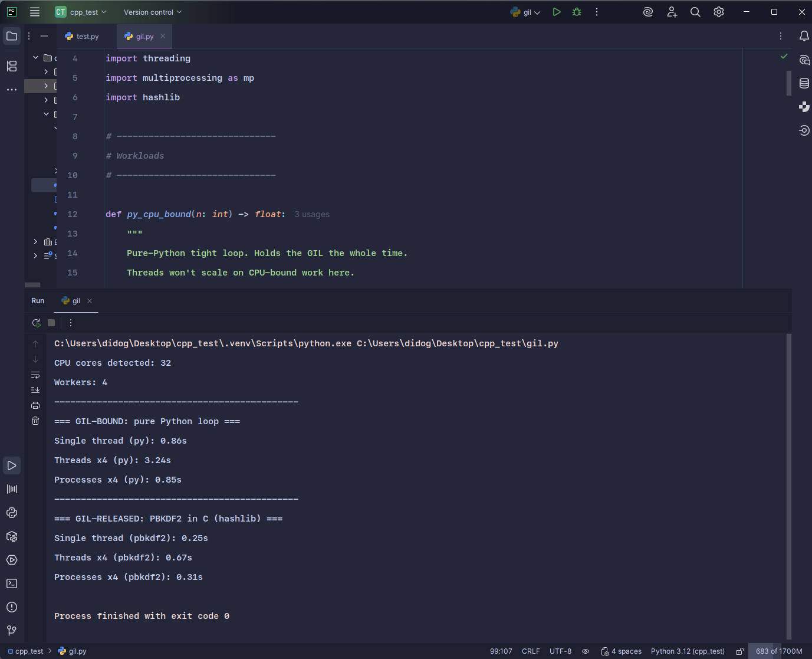
Task: Click Python 3.12 (cpp_test) interpreter in status bar
Action: [x=688, y=651]
